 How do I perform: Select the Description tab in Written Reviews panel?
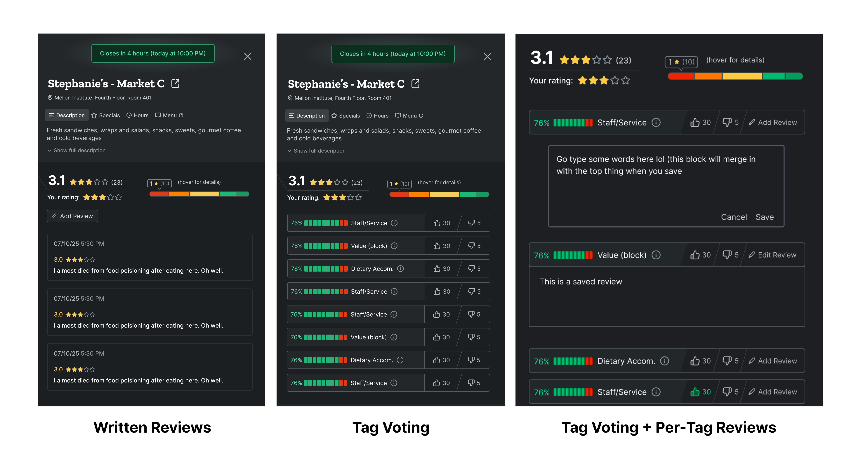[x=67, y=115]
